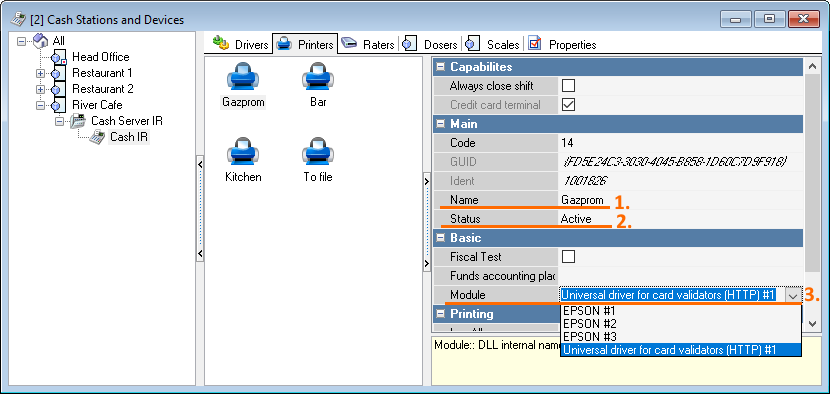Enable the Fiscal Test checkbox
The image size is (830, 394).
click(x=569, y=257)
